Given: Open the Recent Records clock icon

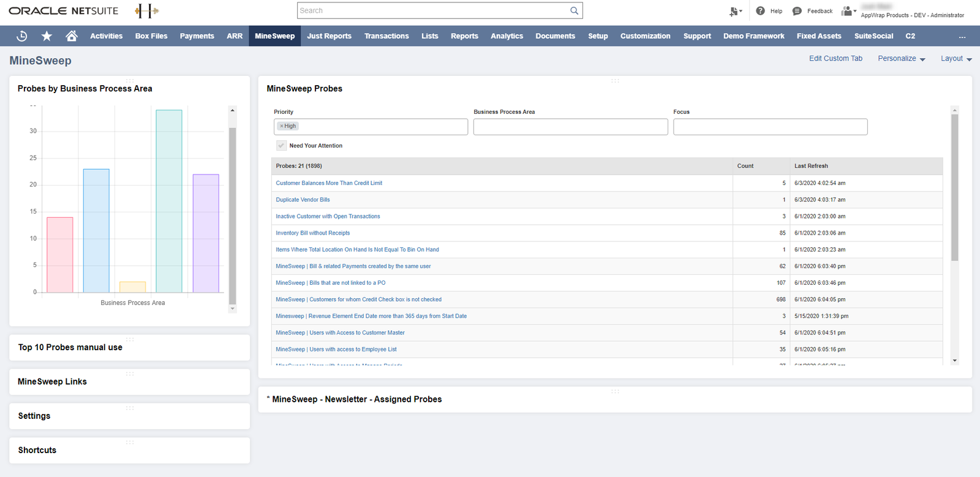Looking at the screenshot, I should [22, 36].
